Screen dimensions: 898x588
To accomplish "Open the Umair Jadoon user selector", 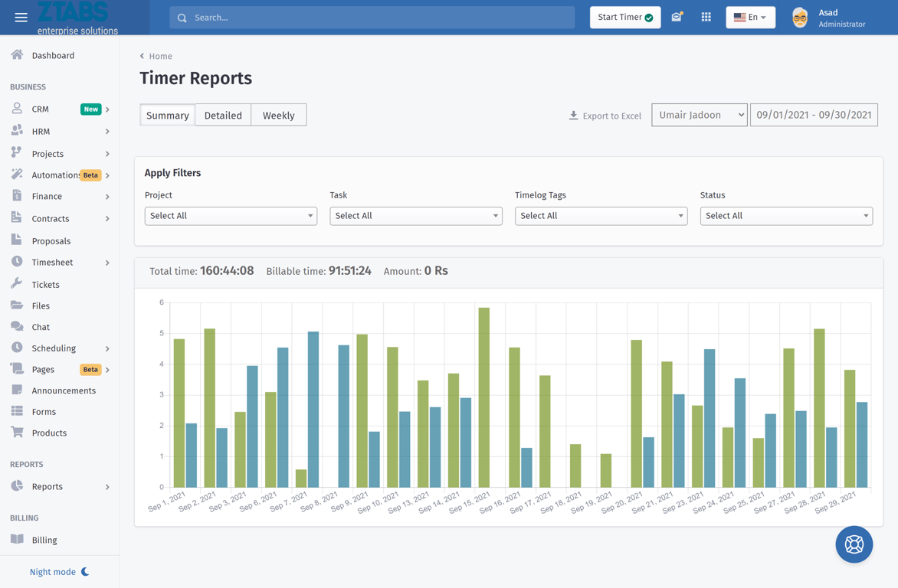I will point(699,115).
